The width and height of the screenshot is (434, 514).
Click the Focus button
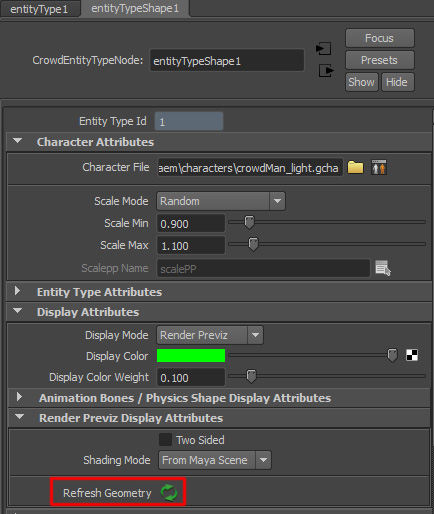point(380,38)
